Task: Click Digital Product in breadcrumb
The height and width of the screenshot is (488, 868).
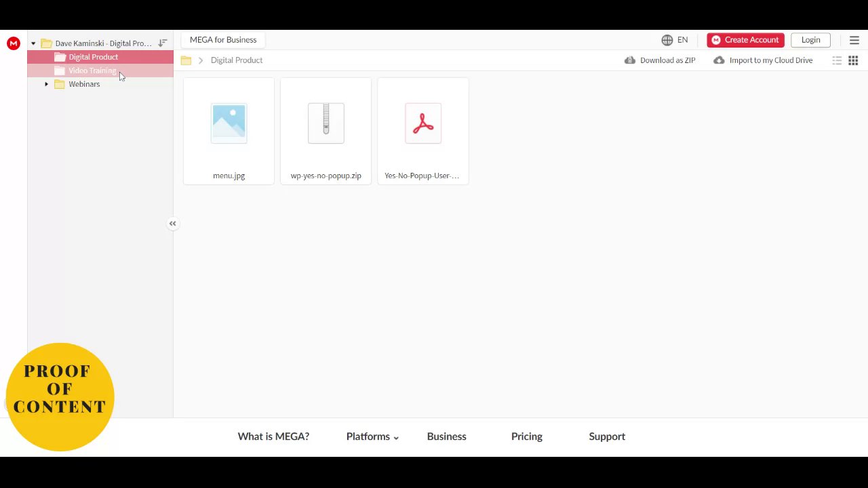Action: [x=237, y=60]
